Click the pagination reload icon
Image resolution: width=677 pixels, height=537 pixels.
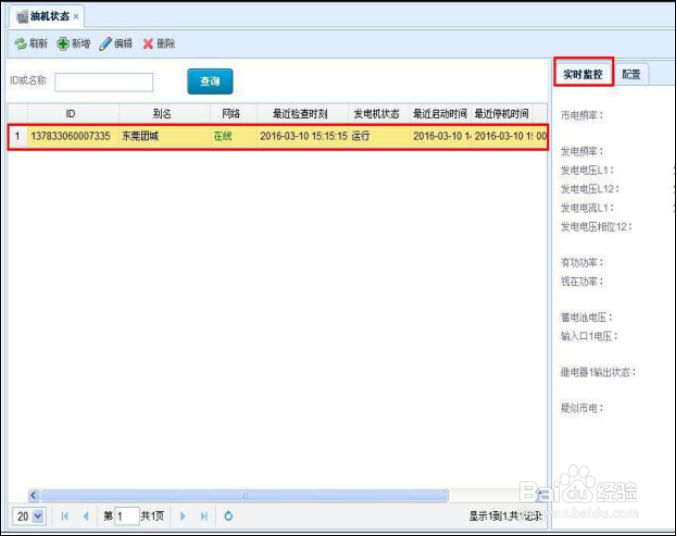[228, 516]
